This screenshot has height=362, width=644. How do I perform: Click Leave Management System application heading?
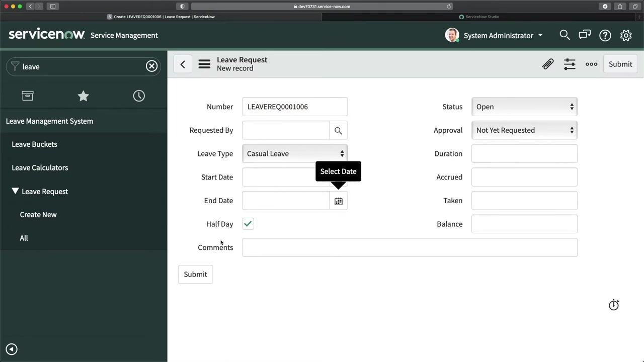[x=49, y=121]
